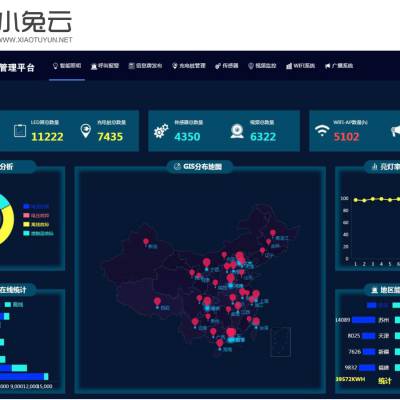Click the 7435 count value
The image size is (400, 400).
click(110, 137)
